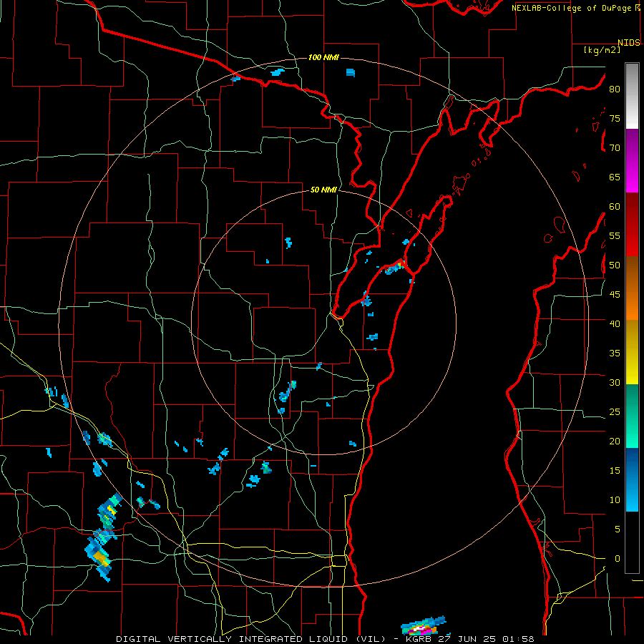Click the 20 value on the scale
Screen dimensions: 644x644
[615, 441]
